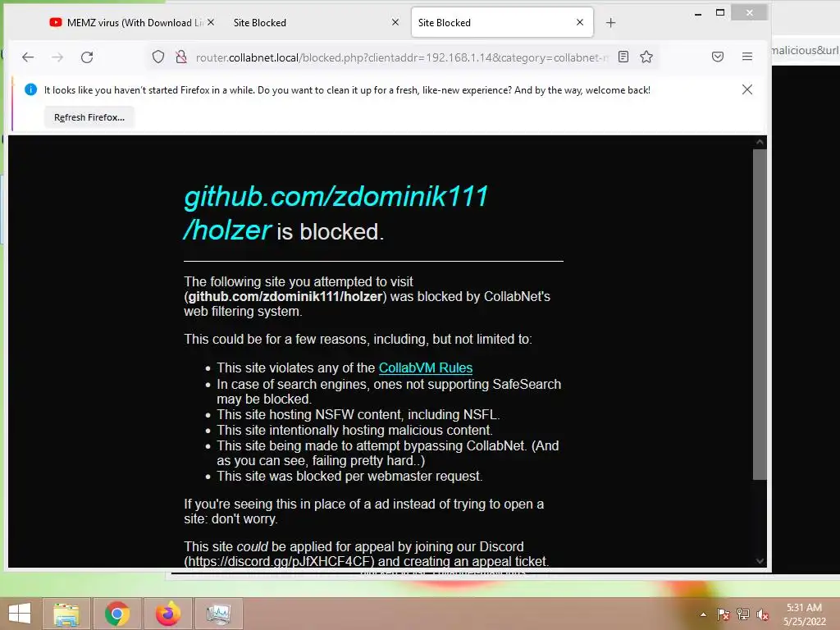Click the Refresh Firefox button
Viewport: 840px width, 630px height.
pos(89,117)
